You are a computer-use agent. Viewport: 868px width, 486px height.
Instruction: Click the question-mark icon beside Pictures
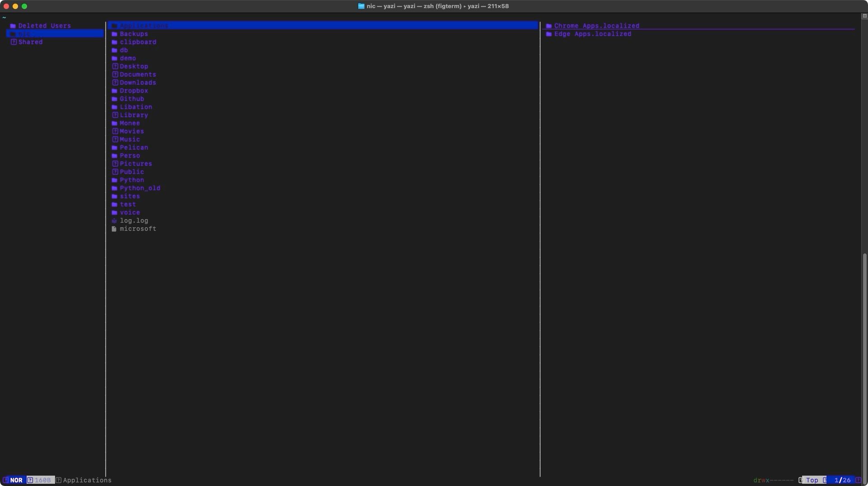(115, 164)
